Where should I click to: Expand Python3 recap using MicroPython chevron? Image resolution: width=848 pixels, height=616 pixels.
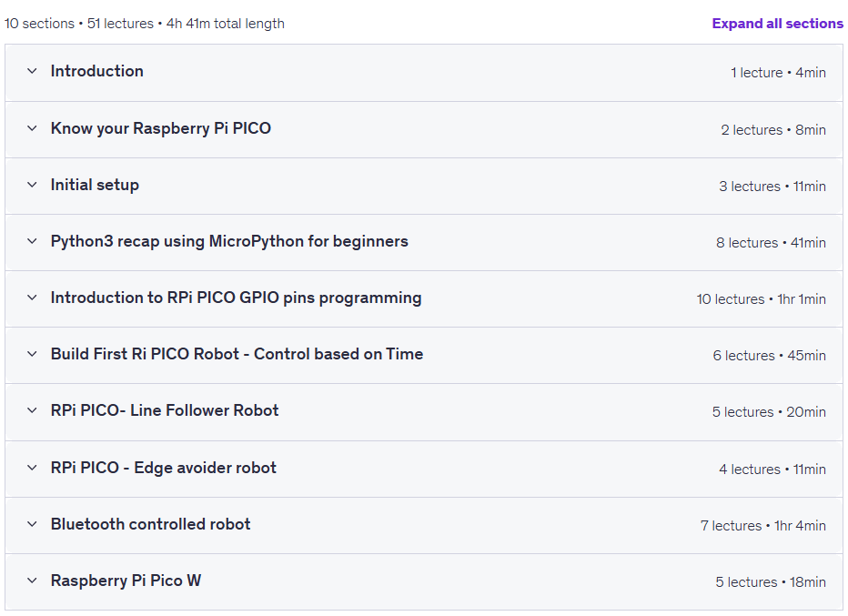32,241
